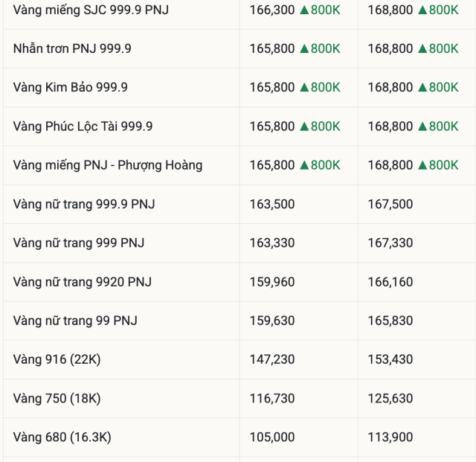
Task: Click buy-price up arrow in Vàng Kim Bảo row
Action: pyautogui.click(x=303, y=87)
